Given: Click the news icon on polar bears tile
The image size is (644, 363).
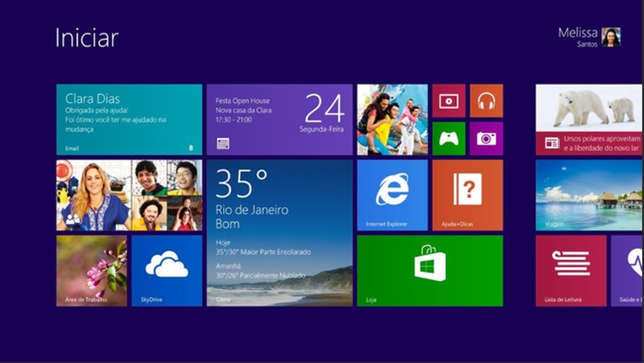Looking at the screenshot, I should [x=552, y=143].
